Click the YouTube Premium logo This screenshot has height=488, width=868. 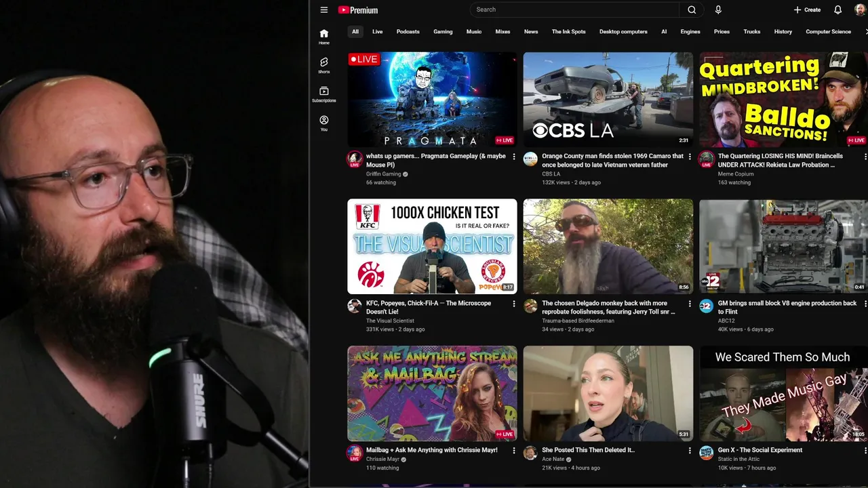[358, 9]
